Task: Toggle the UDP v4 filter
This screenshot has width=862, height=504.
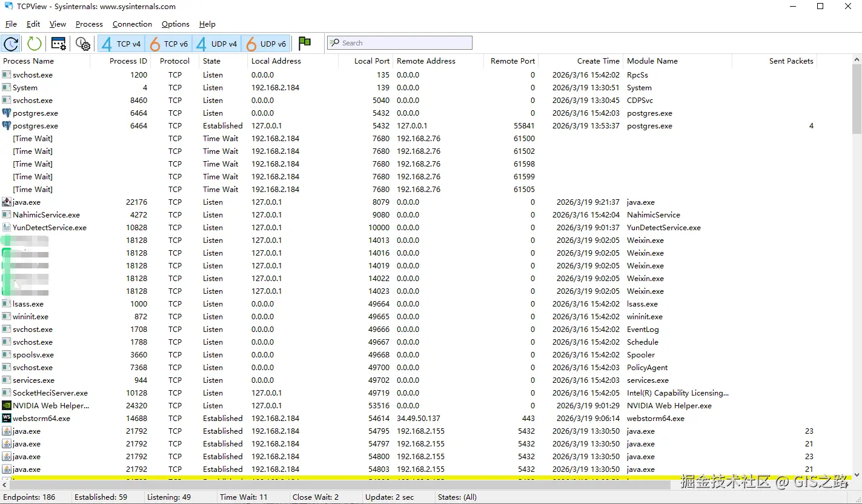Action: pos(217,44)
